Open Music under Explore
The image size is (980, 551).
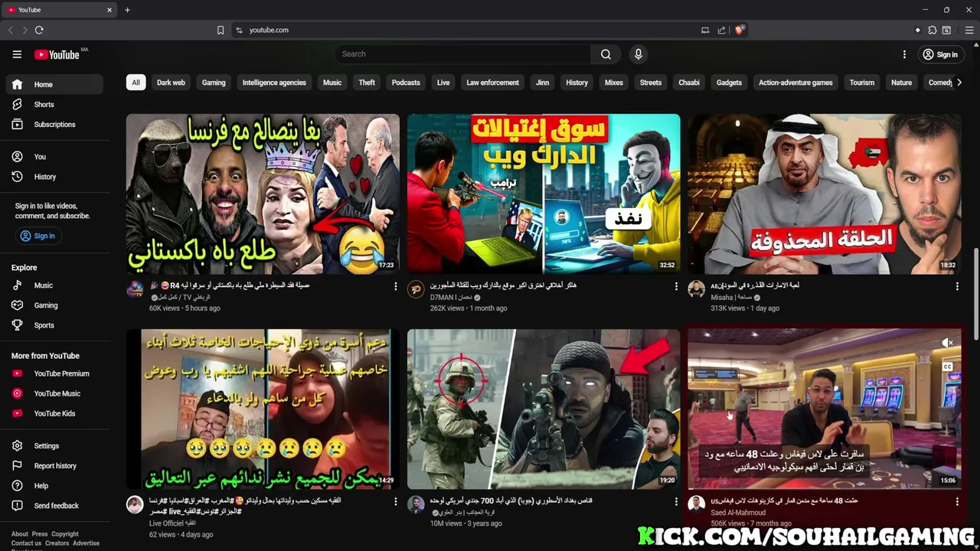point(54,285)
